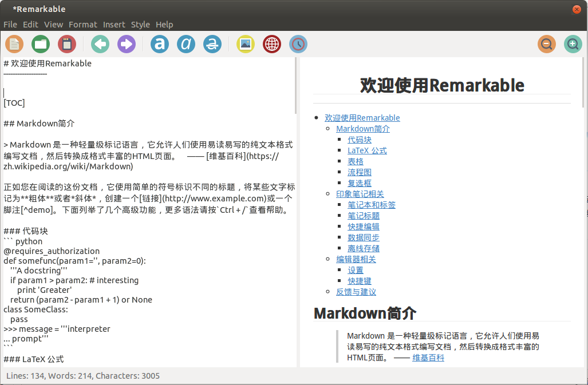
Task: Follow the 印象笔记相关 TOC link
Action: point(360,194)
